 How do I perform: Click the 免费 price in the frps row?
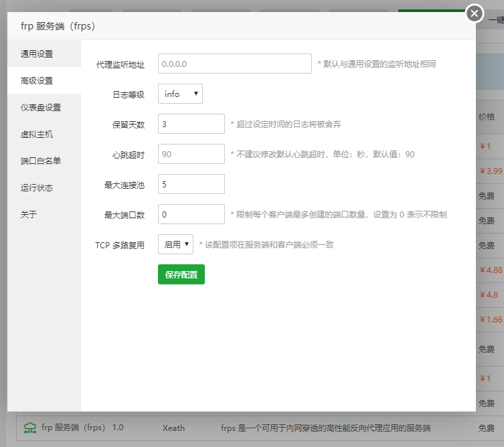[487, 428]
